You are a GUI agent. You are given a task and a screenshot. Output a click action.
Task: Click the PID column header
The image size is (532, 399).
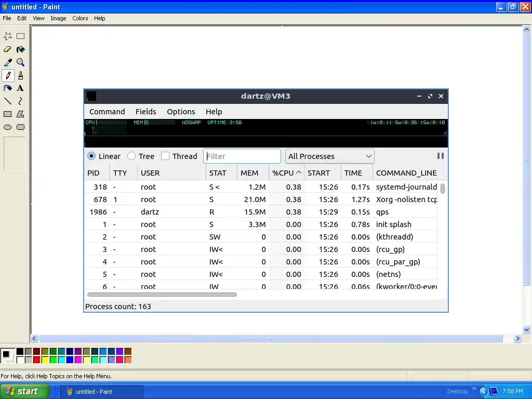click(97, 173)
